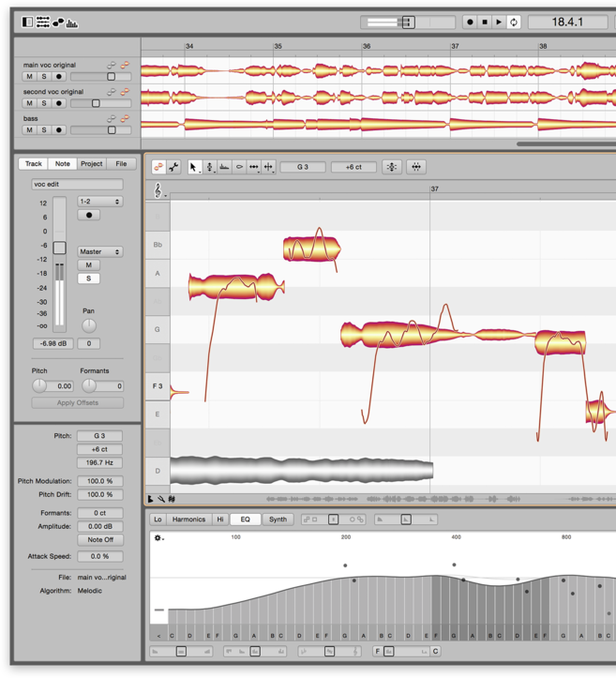Adjust the bass track volume slider
The height and width of the screenshot is (678, 616).
tap(112, 130)
